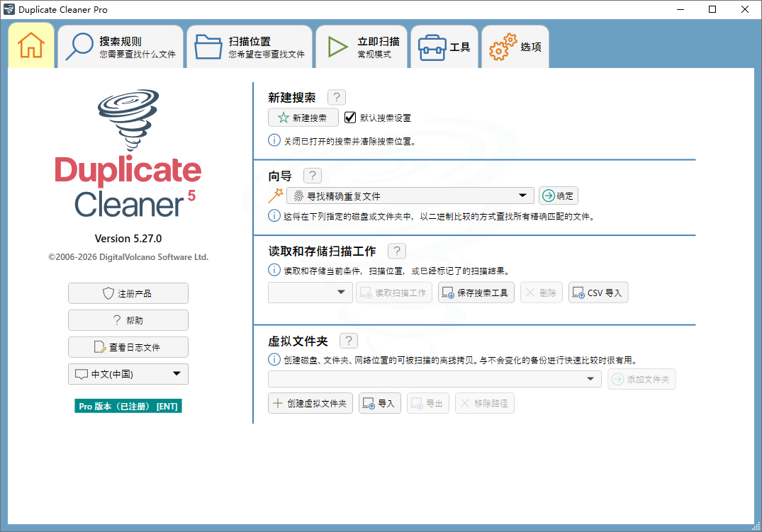Open the 工具 tab

pos(444,47)
